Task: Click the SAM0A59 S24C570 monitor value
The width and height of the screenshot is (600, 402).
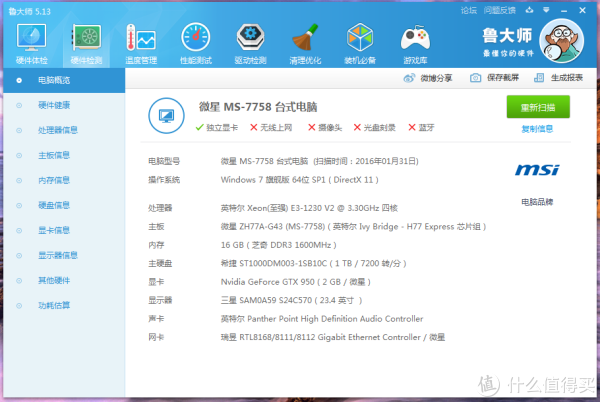Action: [x=291, y=300]
